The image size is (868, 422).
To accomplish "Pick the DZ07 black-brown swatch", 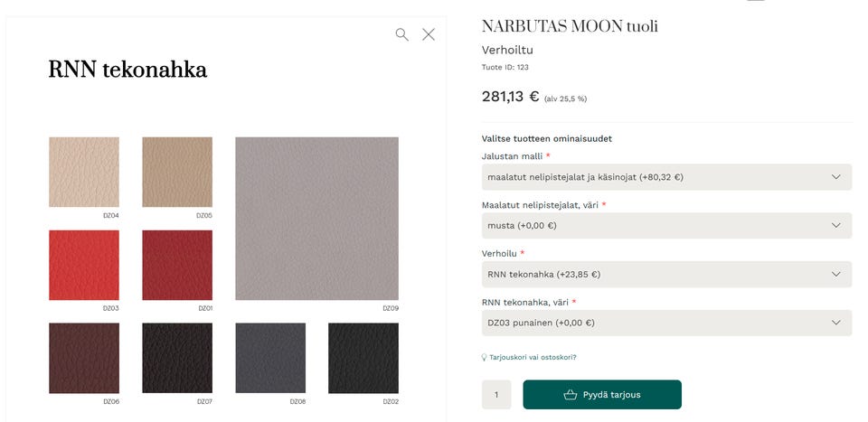I will tap(177, 359).
